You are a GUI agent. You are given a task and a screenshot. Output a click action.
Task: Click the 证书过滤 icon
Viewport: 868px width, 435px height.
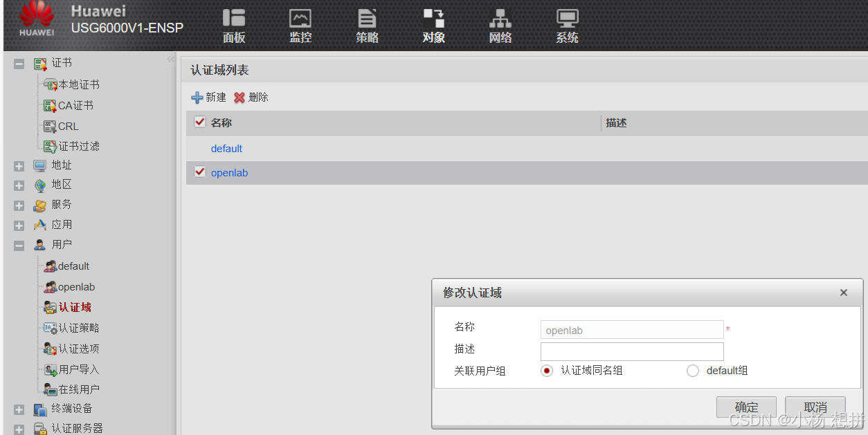coord(50,146)
